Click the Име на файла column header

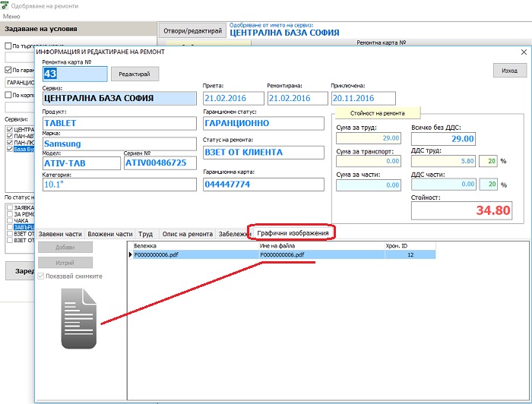[322, 246]
